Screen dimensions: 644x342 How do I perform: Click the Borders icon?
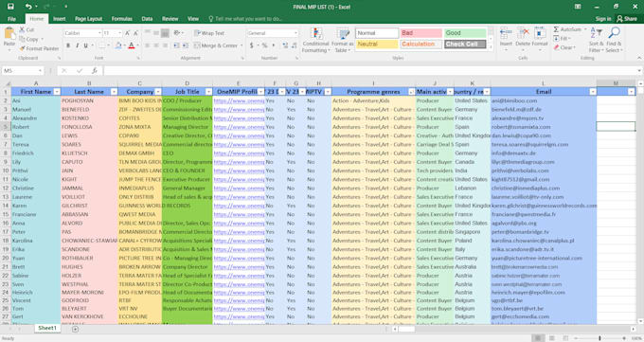point(102,45)
